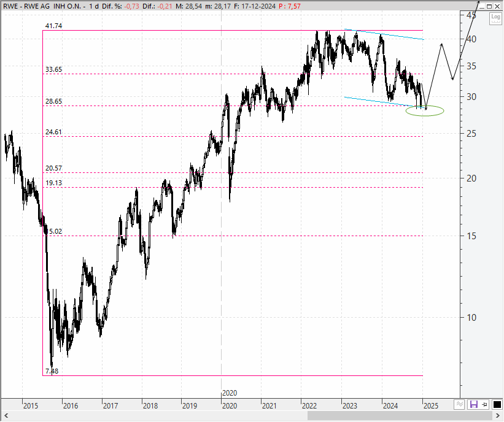Click the horizontal scrollbar thumb
The width and height of the screenshot is (504, 422).
pyautogui.click(x=399, y=416)
